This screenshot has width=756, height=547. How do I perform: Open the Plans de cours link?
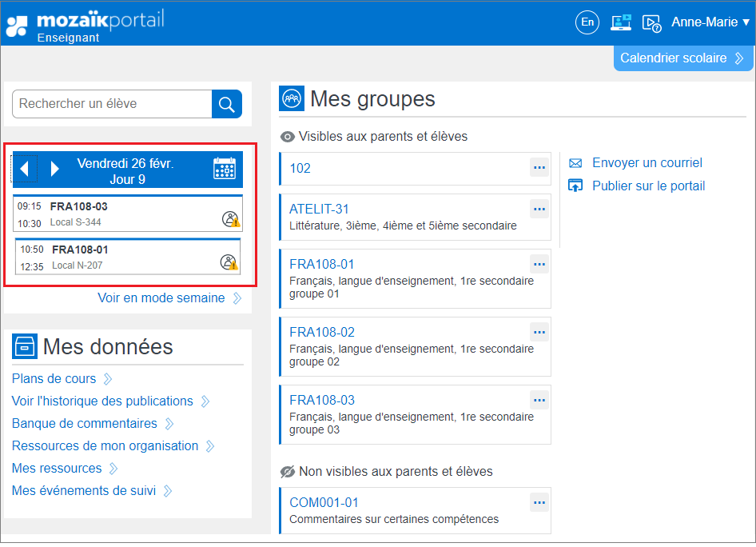54,378
